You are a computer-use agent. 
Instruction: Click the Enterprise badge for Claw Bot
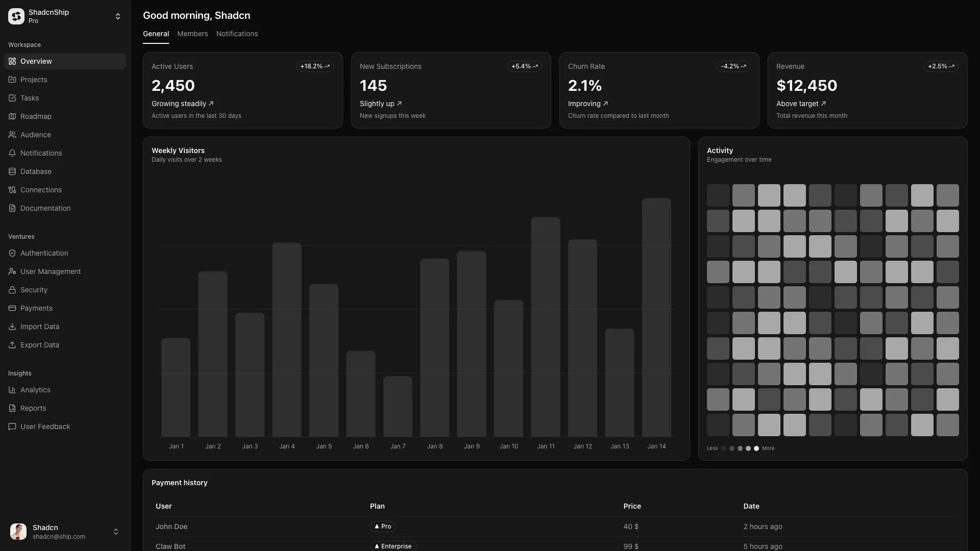(x=393, y=546)
